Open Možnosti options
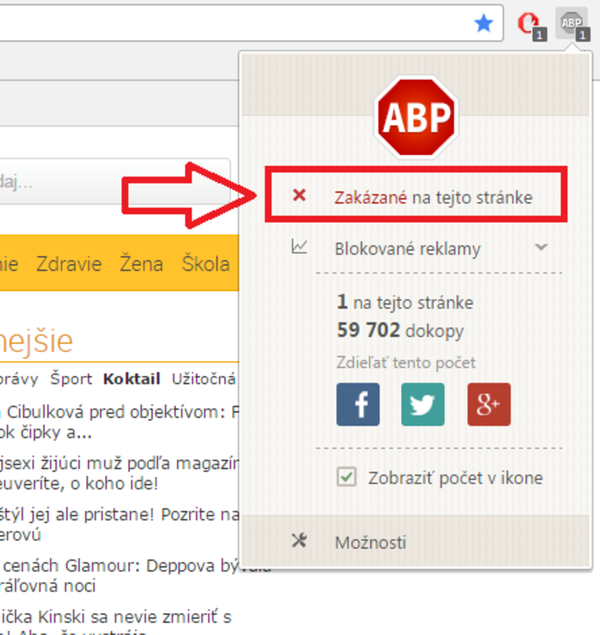600x635 pixels. (370, 543)
